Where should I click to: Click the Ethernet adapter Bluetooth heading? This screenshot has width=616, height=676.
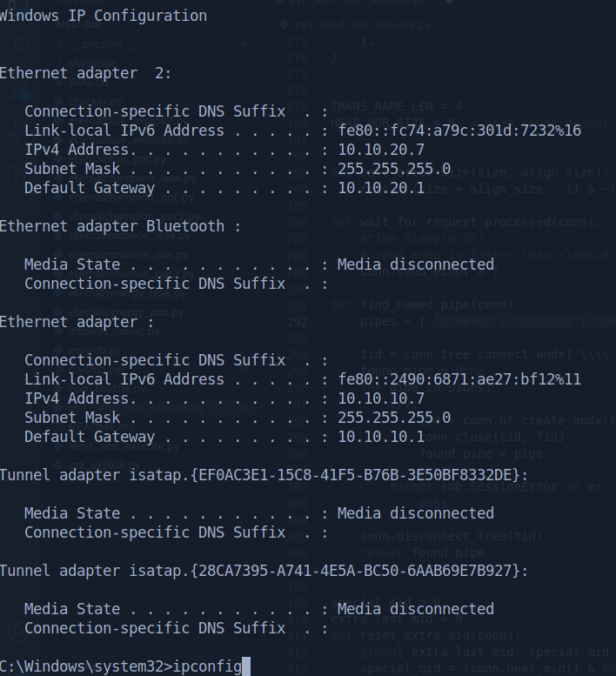pyautogui.click(x=119, y=226)
